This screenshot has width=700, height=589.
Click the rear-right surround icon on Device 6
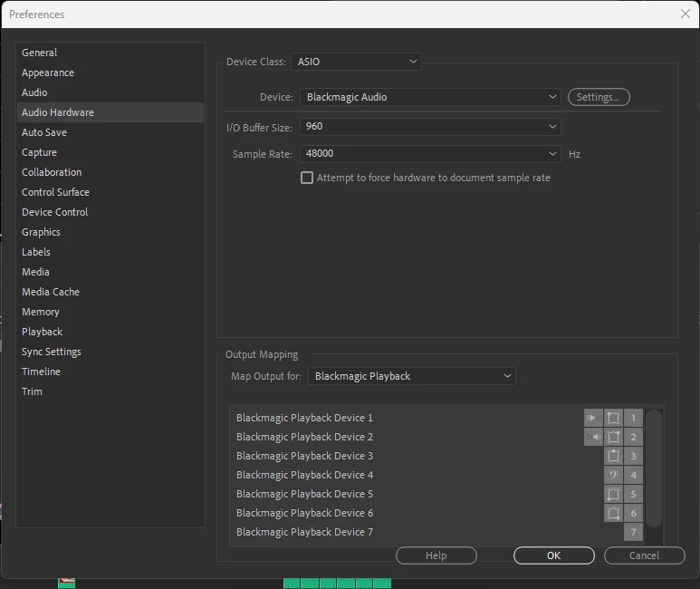[x=613, y=513]
